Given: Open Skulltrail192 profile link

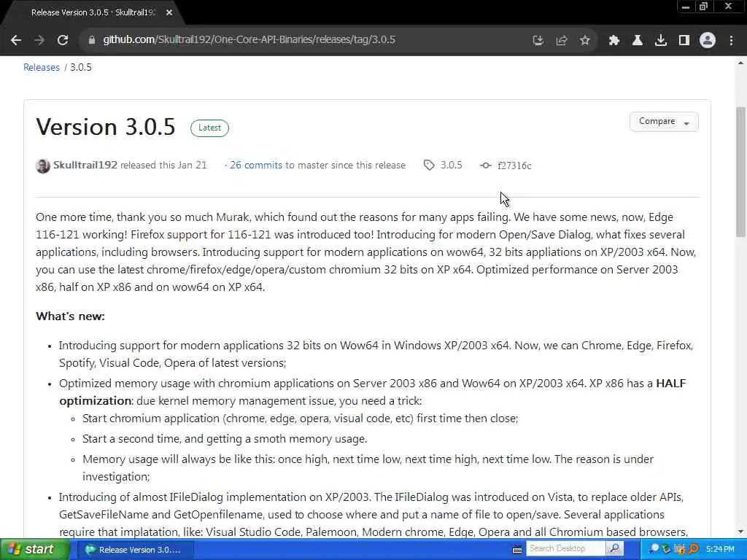Looking at the screenshot, I should 85,166.
